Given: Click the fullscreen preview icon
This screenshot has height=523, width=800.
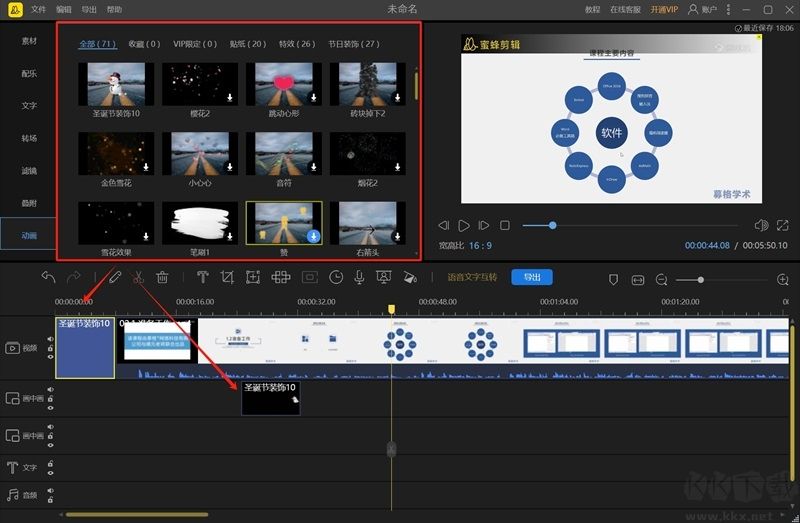Looking at the screenshot, I should pyautogui.click(x=785, y=225).
